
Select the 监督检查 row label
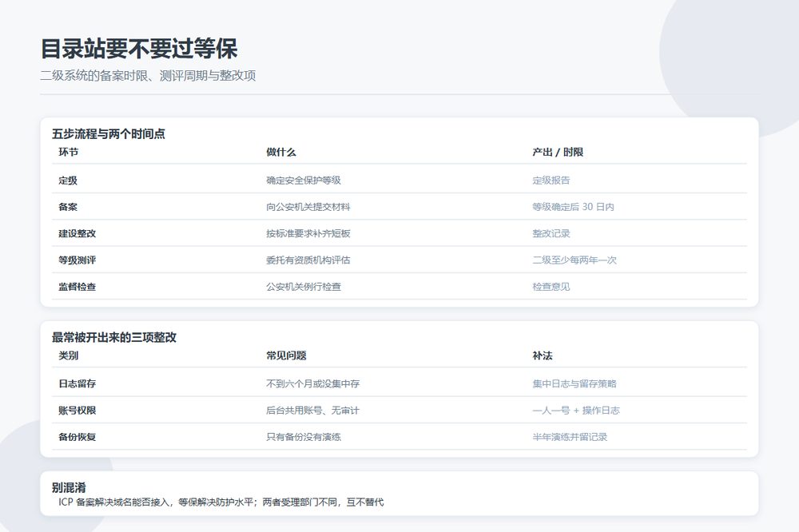77,287
